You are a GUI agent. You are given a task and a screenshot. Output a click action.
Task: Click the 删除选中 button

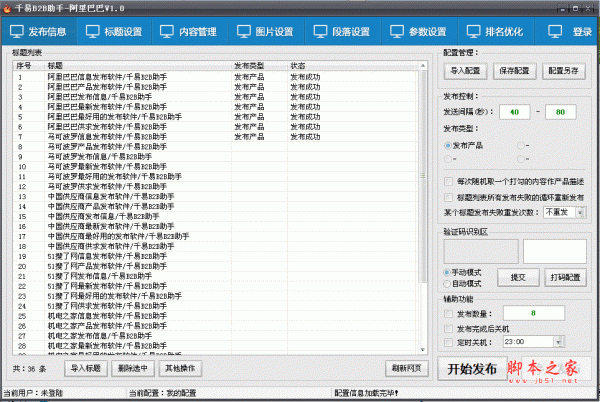tap(133, 369)
